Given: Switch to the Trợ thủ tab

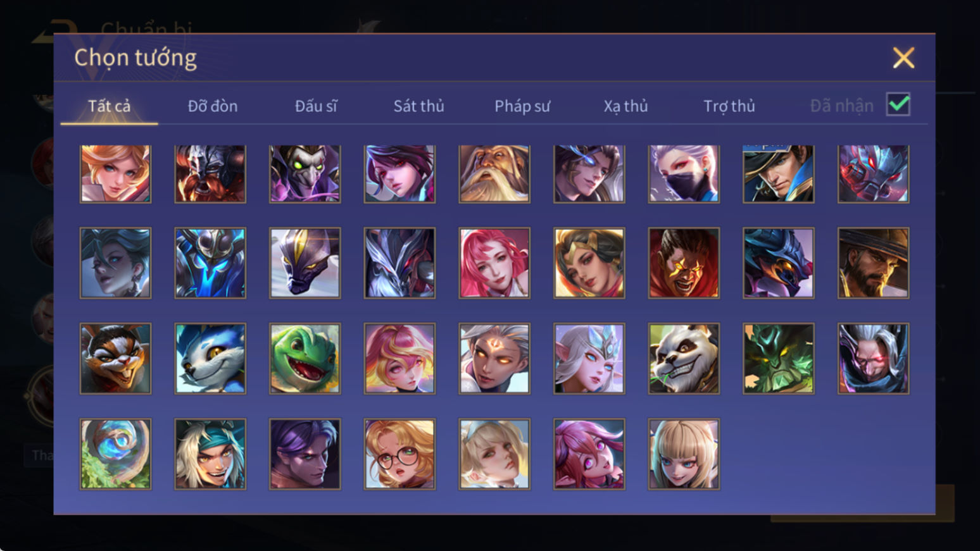Looking at the screenshot, I should tap(729, 106).
